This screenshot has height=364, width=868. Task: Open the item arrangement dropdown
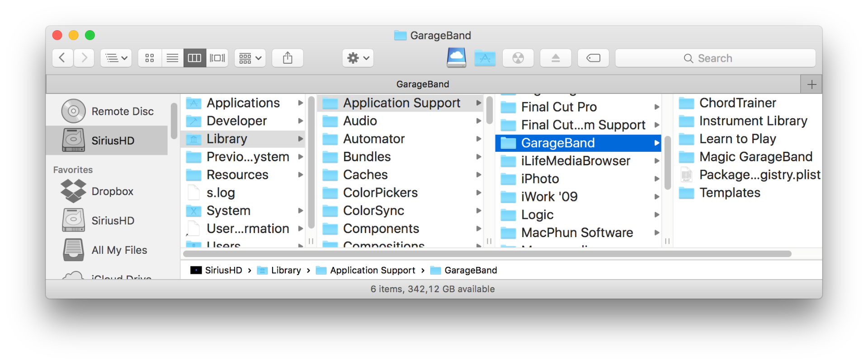pos(250,58)
